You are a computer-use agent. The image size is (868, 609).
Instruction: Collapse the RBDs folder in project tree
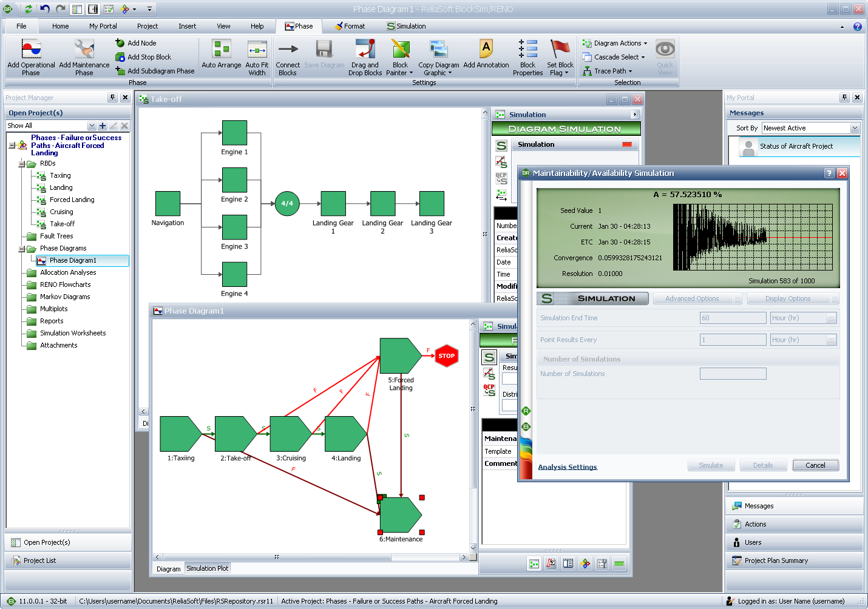22,164
